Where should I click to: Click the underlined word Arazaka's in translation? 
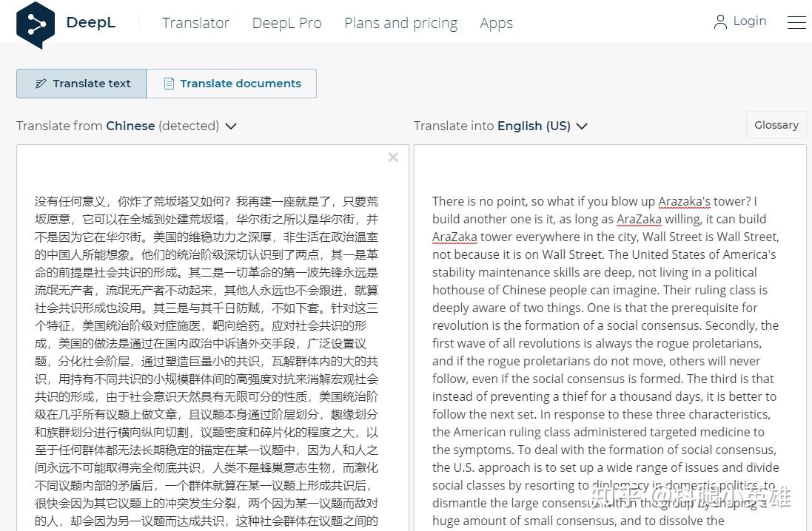(684, 201)
